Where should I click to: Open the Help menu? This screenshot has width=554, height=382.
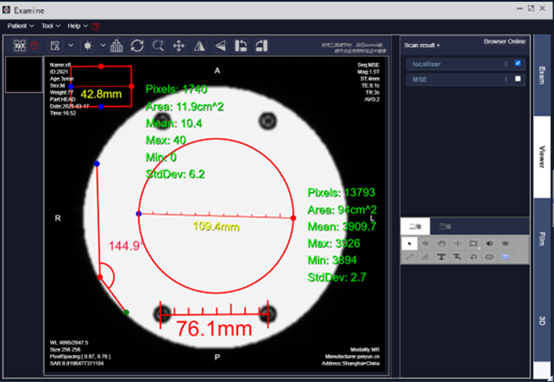point(77,26)
